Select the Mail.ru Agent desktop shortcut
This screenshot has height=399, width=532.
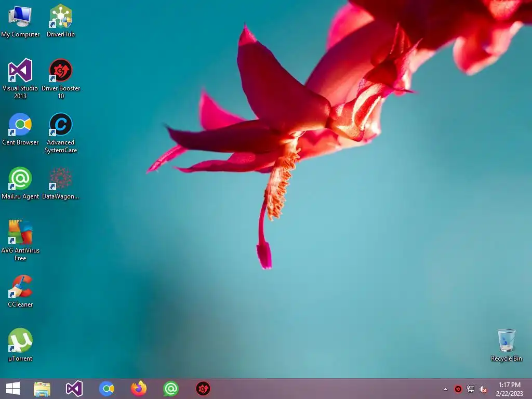[20, 183]
